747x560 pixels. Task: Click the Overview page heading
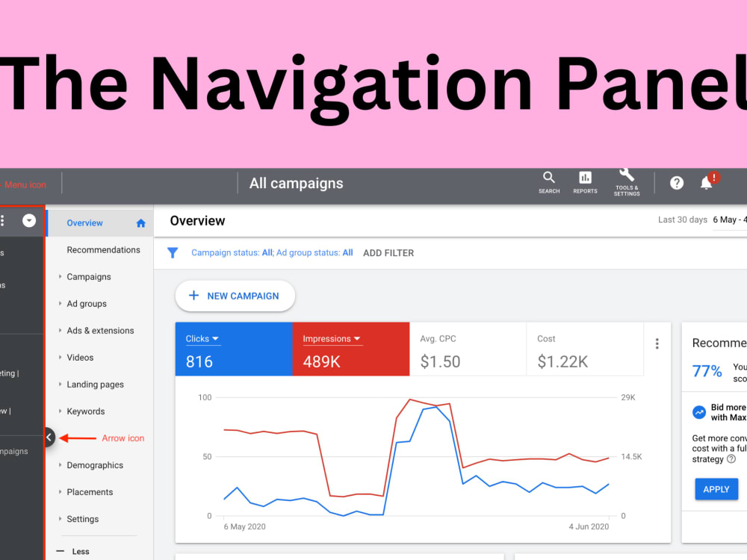[x=197, y=221]
